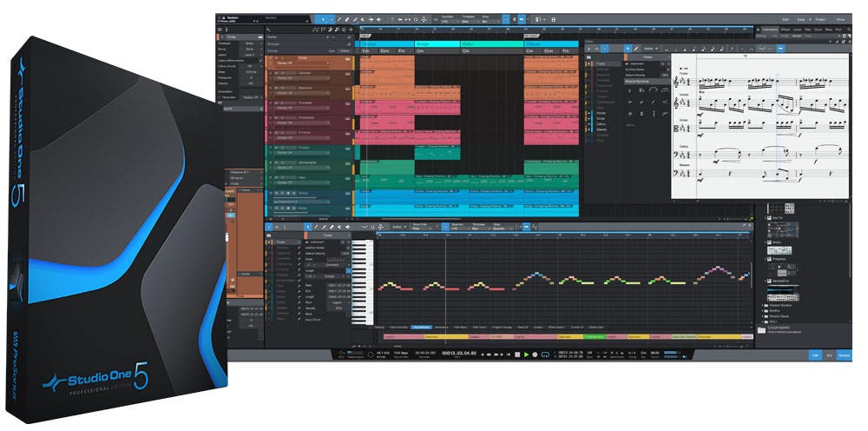This screenshot has height=431, width=868.
Task: Switch to the Files browser tab
Action: (x=807, y=30)
